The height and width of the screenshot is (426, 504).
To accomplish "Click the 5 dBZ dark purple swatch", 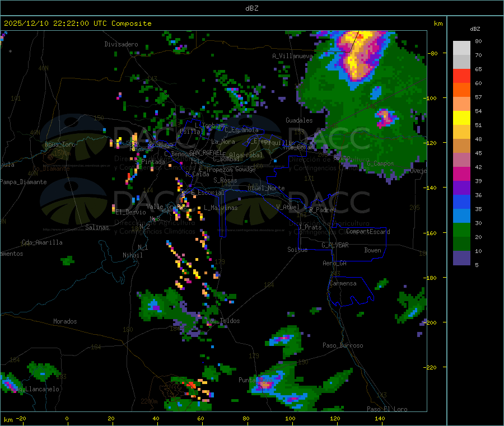I will click(461, 258).
